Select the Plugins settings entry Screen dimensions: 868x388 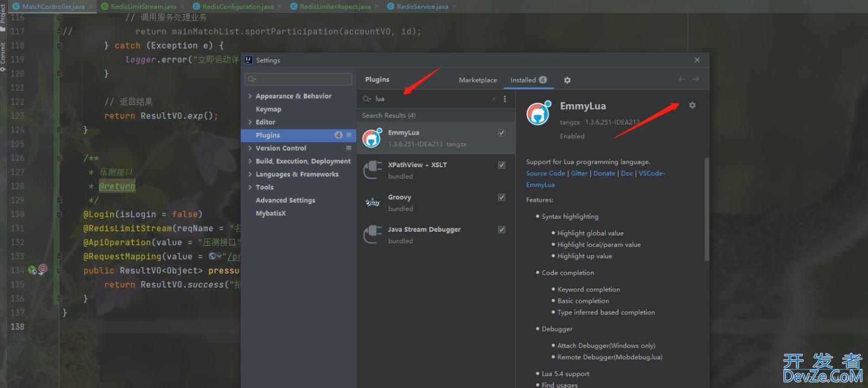coord(298,135)
